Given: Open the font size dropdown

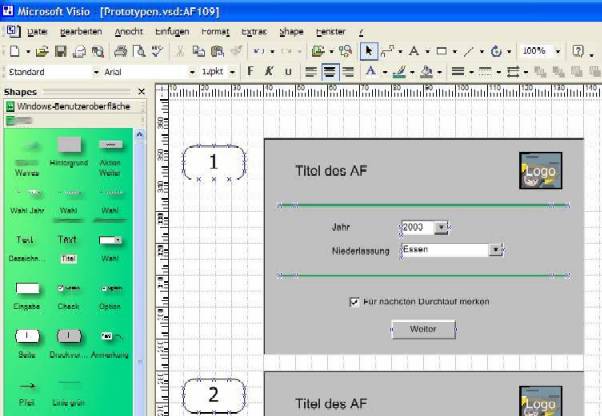Looking at the screenshot, I should (232, 72).
